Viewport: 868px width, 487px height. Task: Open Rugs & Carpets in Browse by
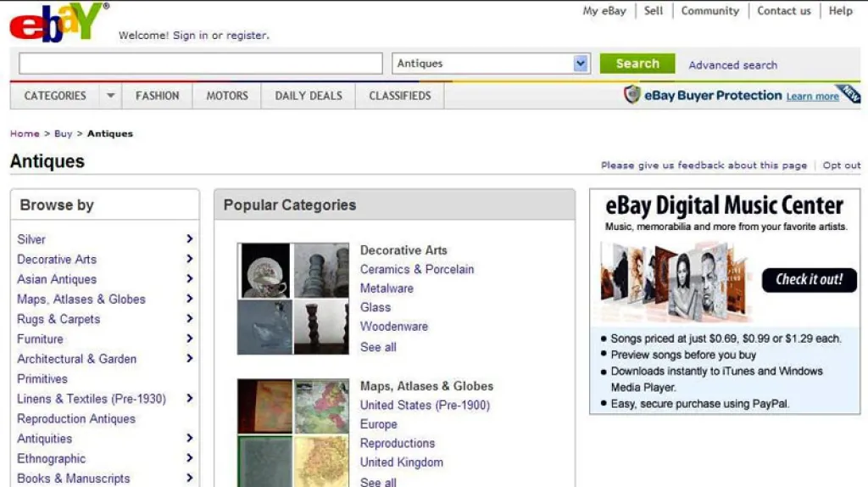tap(58, 319)
